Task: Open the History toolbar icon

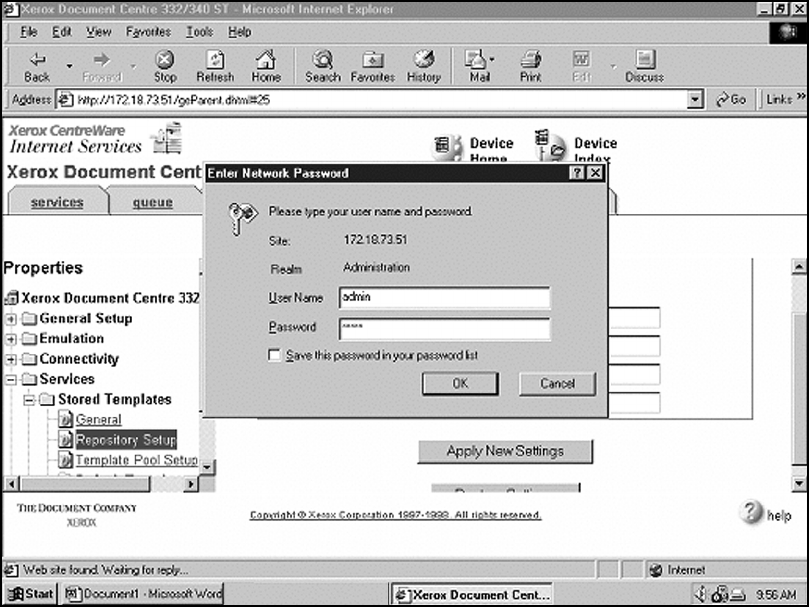Action: 424,59
